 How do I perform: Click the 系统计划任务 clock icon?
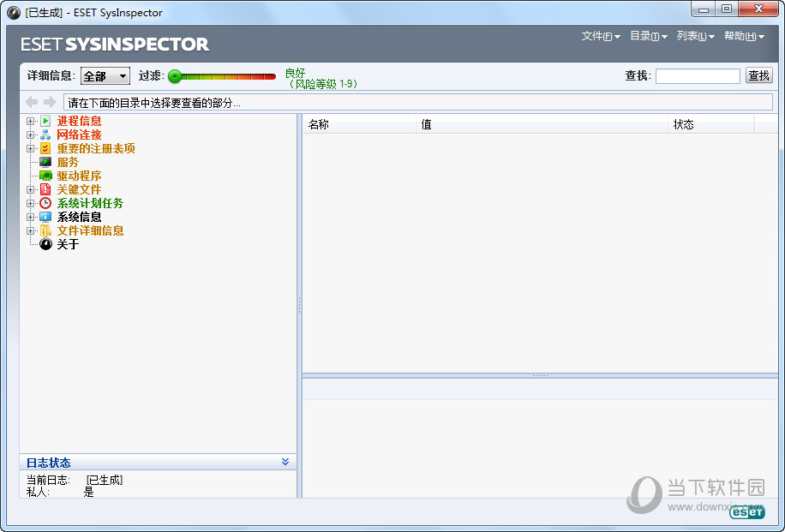click(45, 203)
